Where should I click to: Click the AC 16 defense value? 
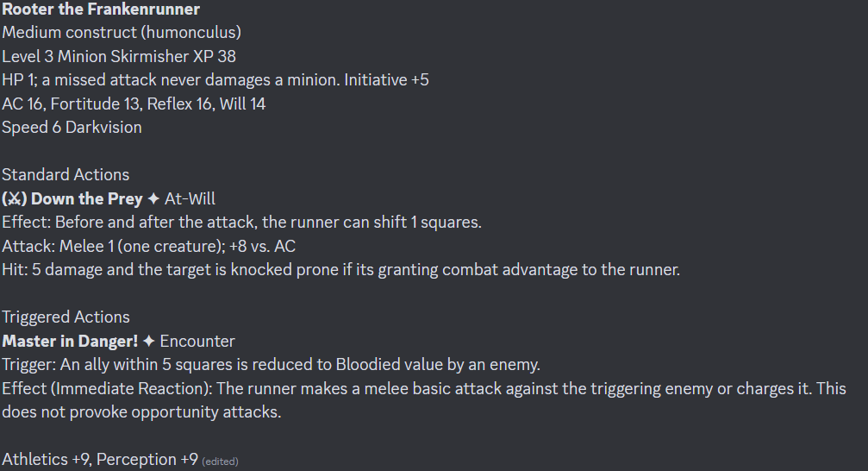(x=22, y=104)
